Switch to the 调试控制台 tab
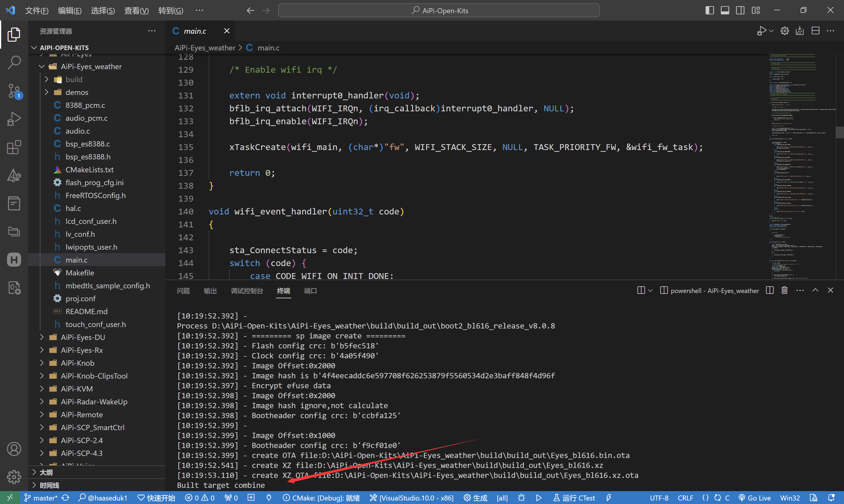This screenshot has width=844, height=504. coord(247,291)
